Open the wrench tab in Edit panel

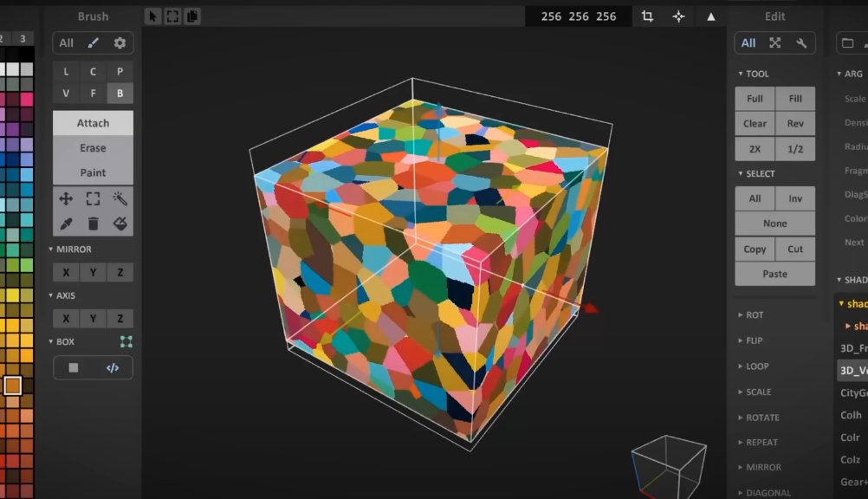(801, 42)
